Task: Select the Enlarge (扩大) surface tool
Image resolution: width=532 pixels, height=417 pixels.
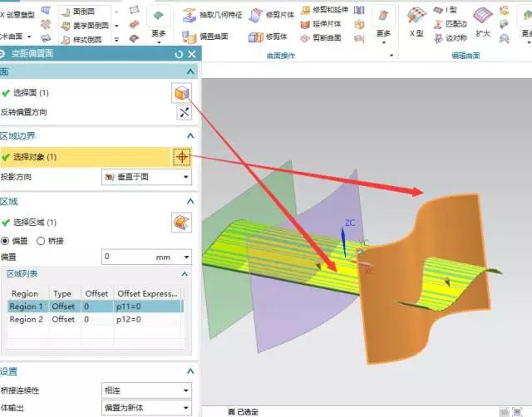Action: [x=483, y=23]
